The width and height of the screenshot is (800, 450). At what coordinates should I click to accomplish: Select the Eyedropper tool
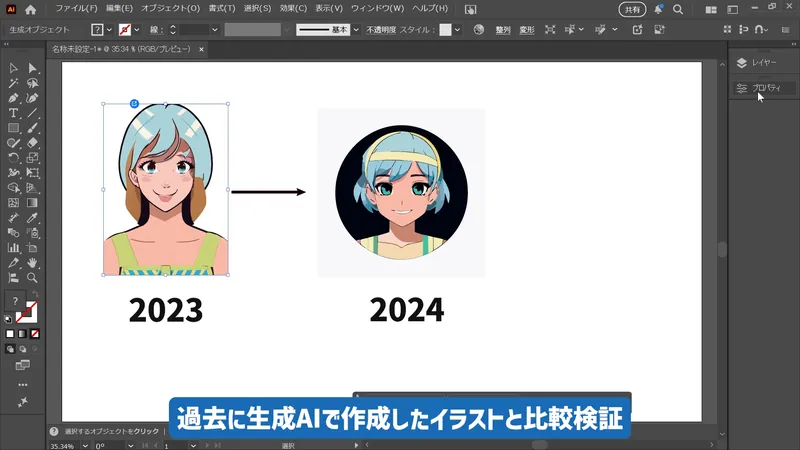click(x=33, y=218)
